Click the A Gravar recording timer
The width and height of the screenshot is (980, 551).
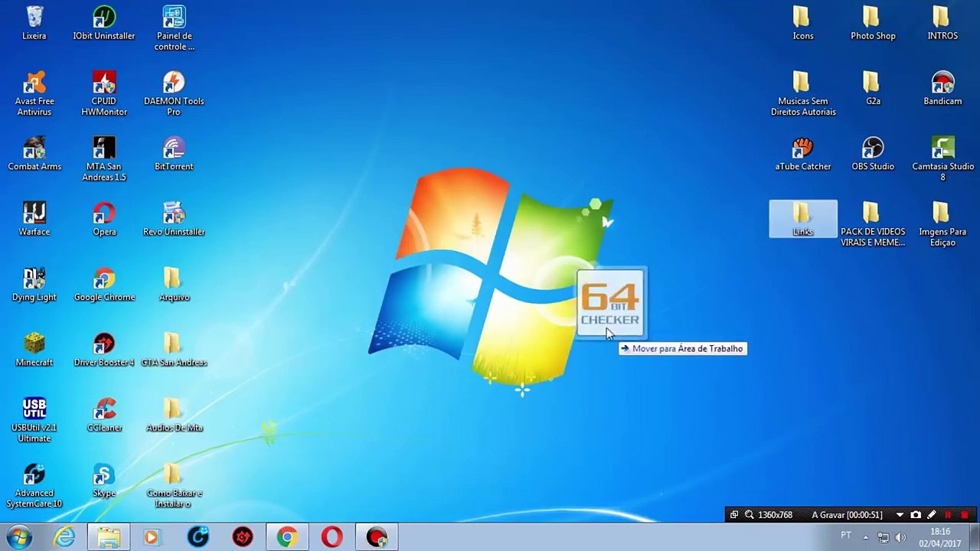point(847,515)
